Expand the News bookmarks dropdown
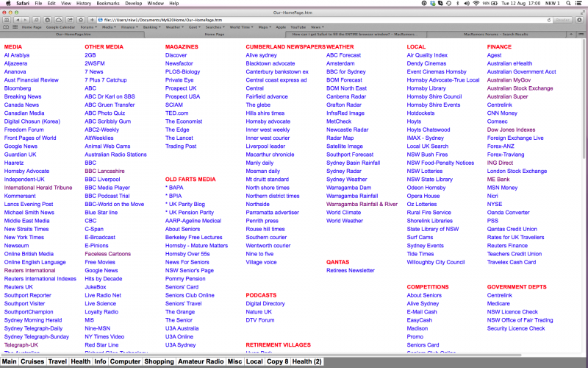 [x=318, y=27]
